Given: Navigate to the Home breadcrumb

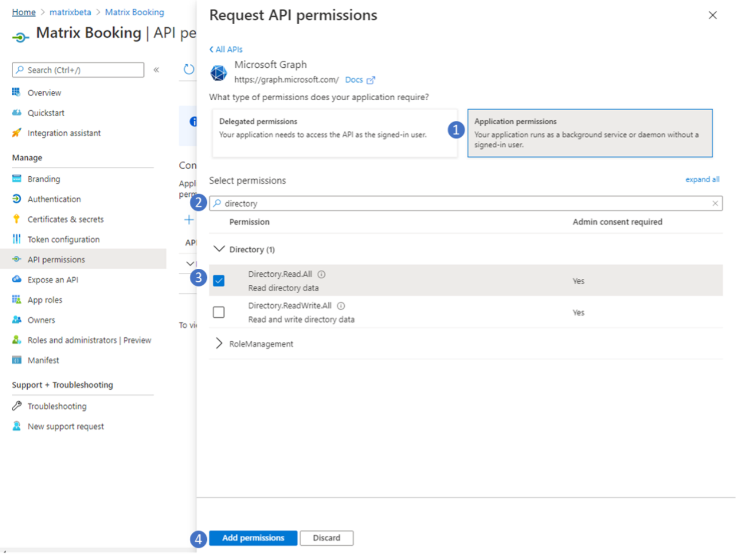Looking at the screenshot, I should click(x=24, y=12).
